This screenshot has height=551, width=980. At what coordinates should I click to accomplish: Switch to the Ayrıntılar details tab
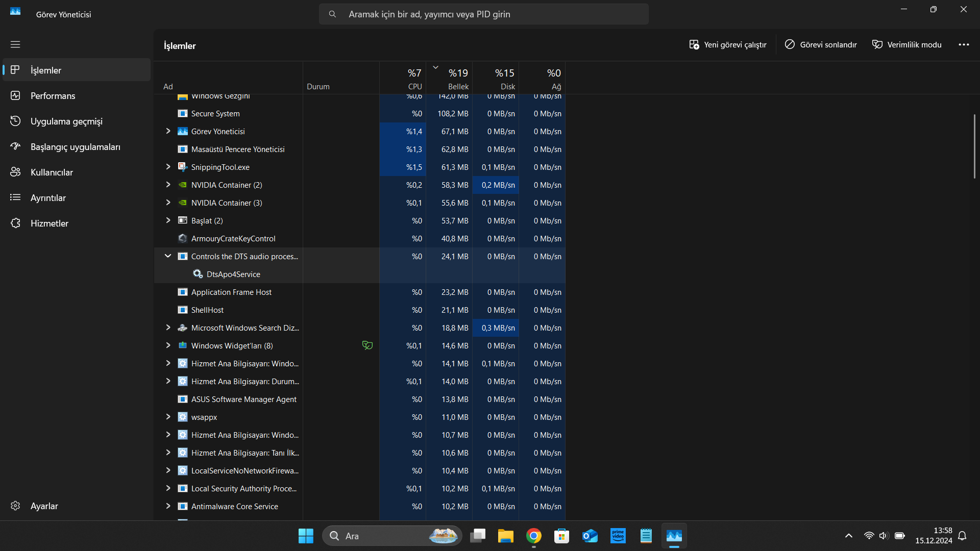pos(48,197)
